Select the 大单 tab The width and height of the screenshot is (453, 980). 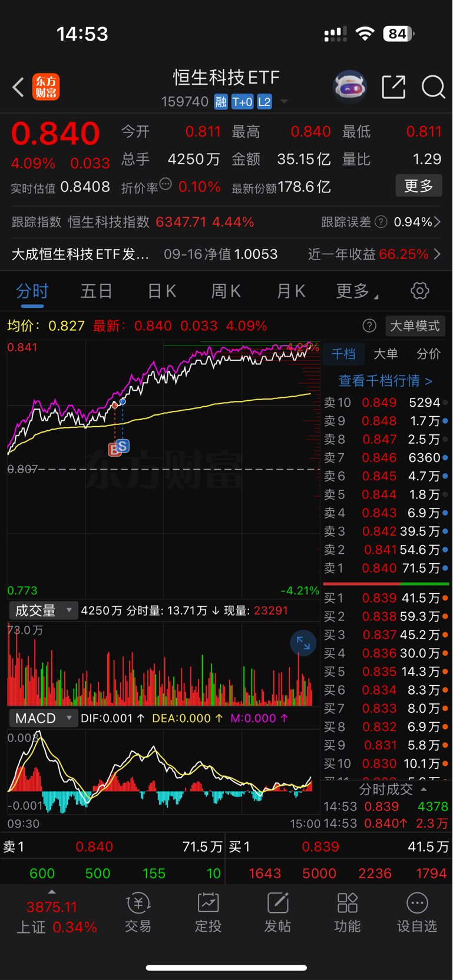coord(386,354)
